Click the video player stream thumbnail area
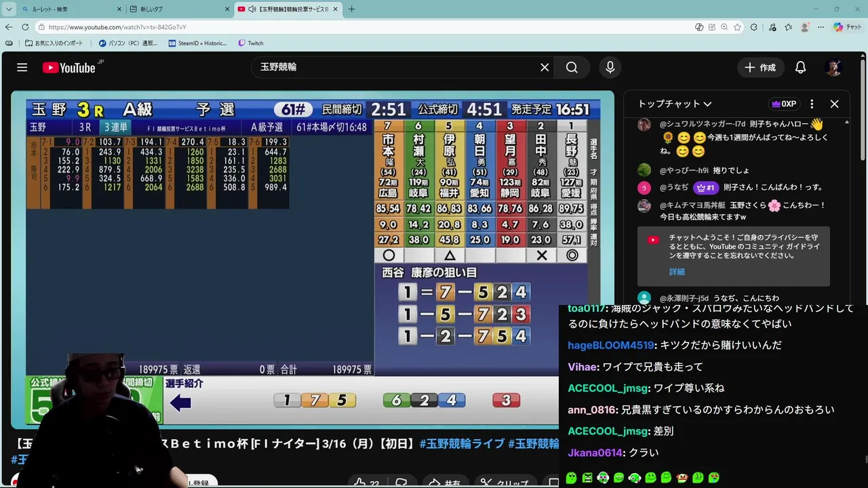The height and width of the screenshot is (488, 868). [313, 260]
